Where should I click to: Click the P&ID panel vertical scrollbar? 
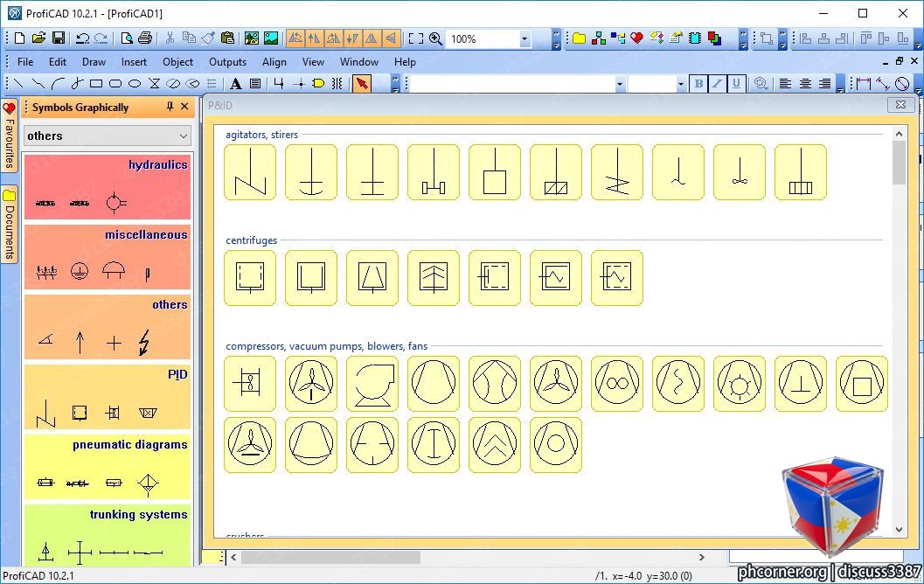[899, 331]
